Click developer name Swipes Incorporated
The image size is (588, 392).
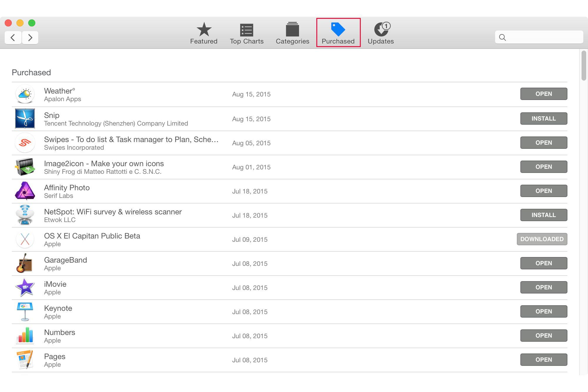74,148
